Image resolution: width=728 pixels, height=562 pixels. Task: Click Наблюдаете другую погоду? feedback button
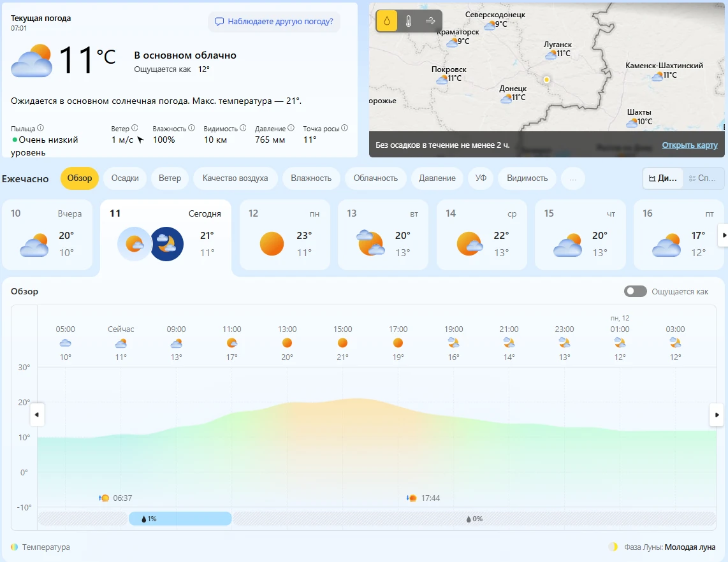[274, 22]
